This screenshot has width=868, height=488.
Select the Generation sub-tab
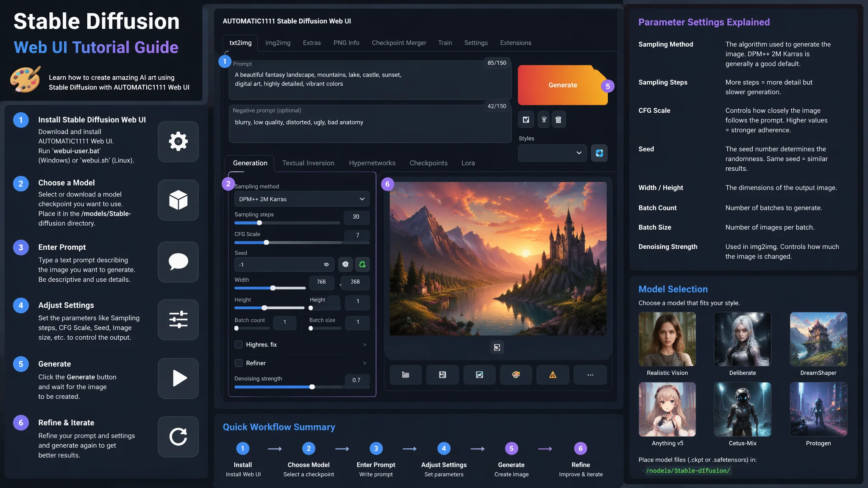[250, 163]
